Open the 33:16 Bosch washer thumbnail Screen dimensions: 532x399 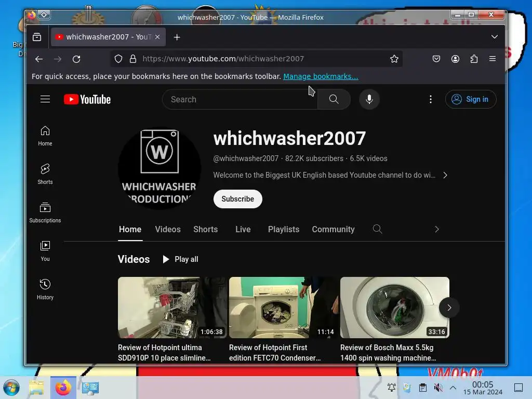[x=395, y=308]
